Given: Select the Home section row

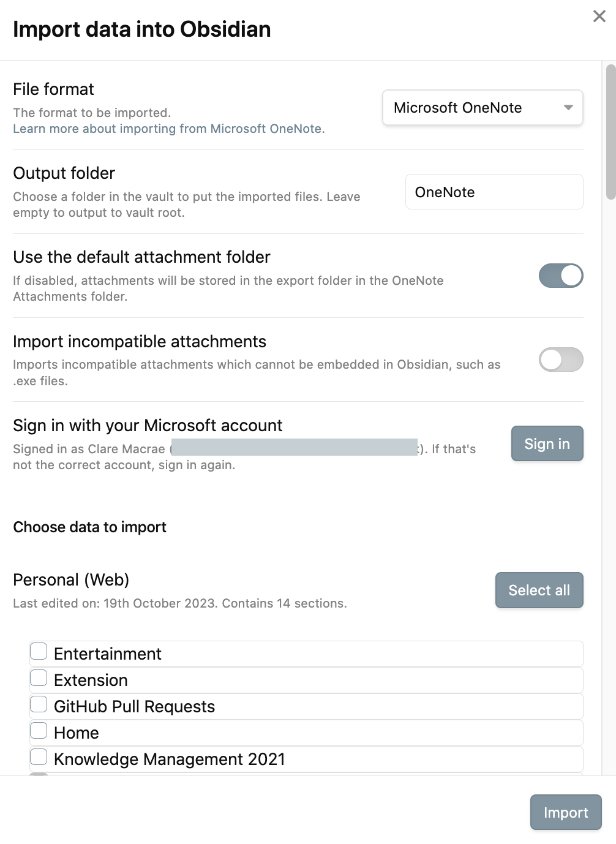Looking at the screenshot, I should pos(77,733).
